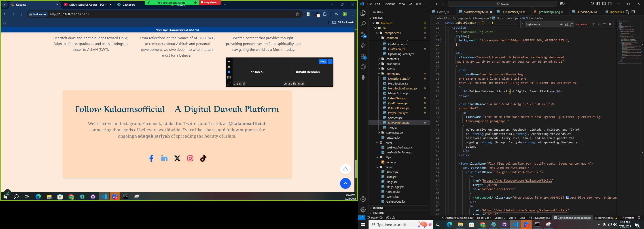Click the Facebook icon on the webpage
The width and height of the screenshot is (644, 229).
151,158
